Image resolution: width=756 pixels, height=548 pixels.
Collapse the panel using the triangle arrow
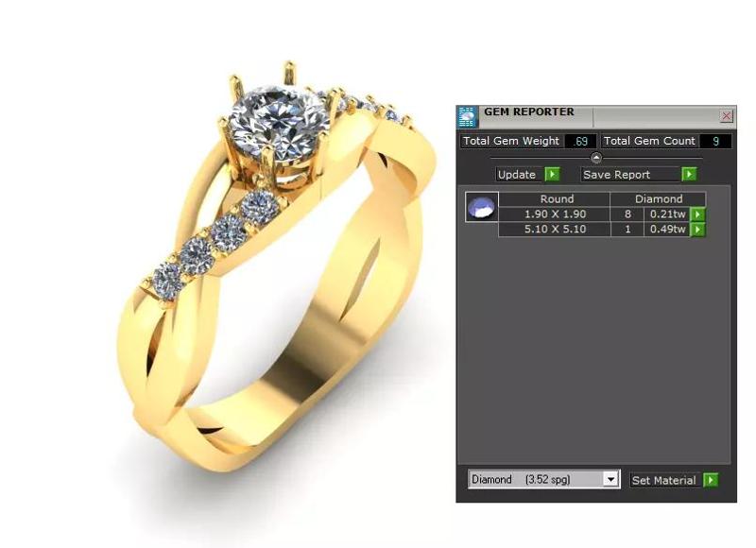click(595, 159)
